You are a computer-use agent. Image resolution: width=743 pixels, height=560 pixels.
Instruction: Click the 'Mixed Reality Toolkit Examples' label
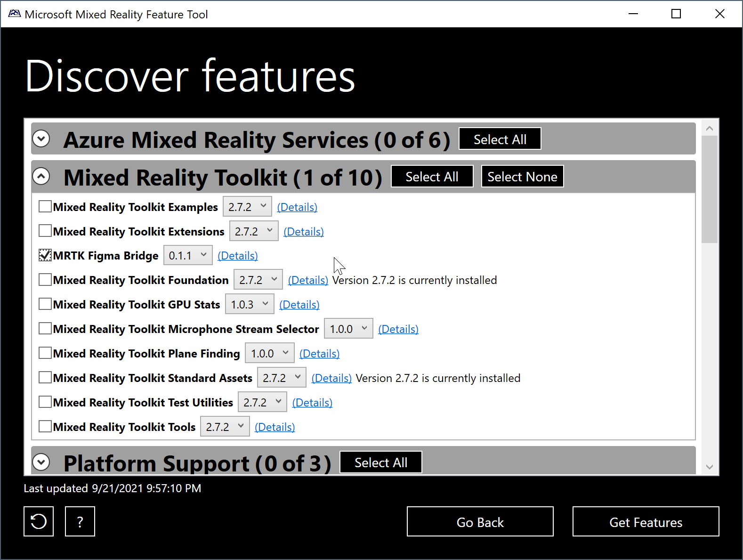point(136,207)
